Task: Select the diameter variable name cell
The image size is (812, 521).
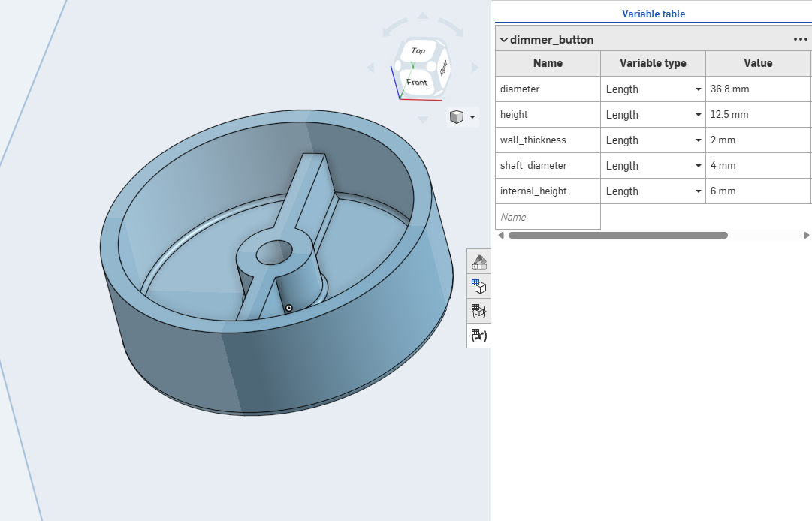Action: coord(548,89)
